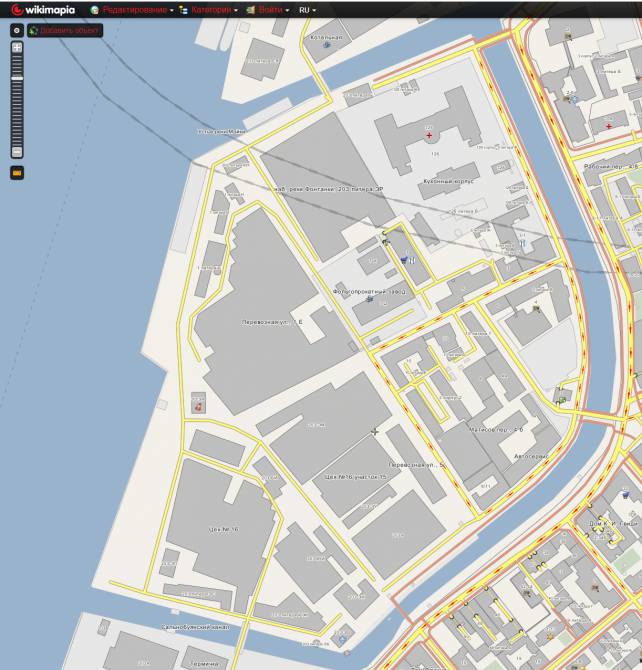Click the Фольгопрокатный завод label

pos(370,291)
